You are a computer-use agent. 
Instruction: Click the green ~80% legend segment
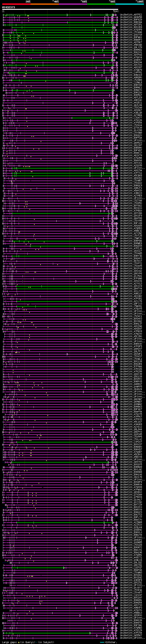pos(101,4)
